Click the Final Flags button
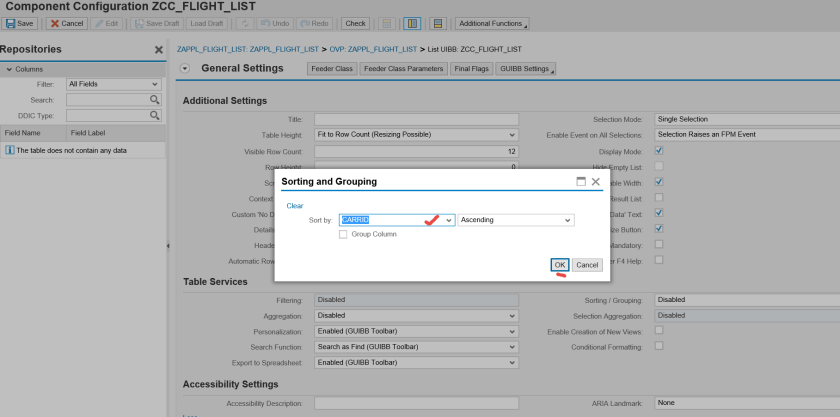Viewport: 840px width, 417px height. 471,69
